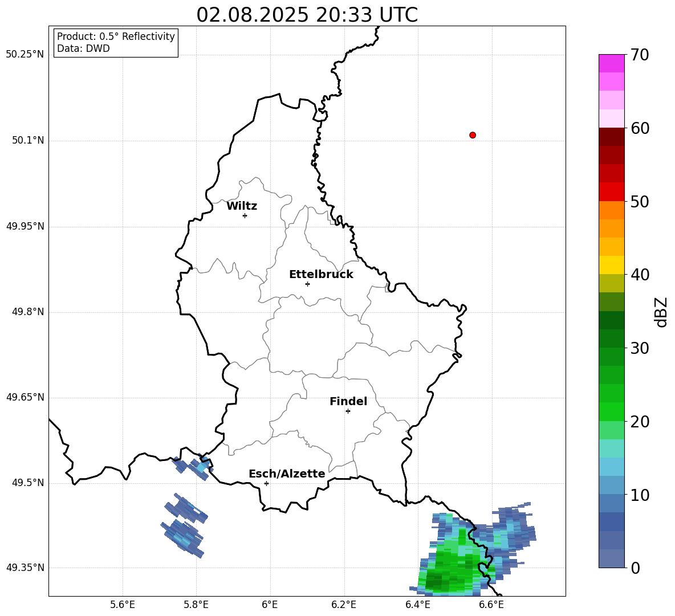Click the longitude label 5.8°E
675x616 pixels.
(x=196, y=605)
